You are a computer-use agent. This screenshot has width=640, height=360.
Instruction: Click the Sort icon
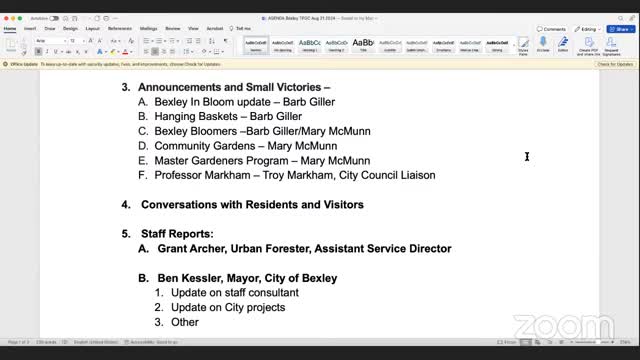(211, 41)
